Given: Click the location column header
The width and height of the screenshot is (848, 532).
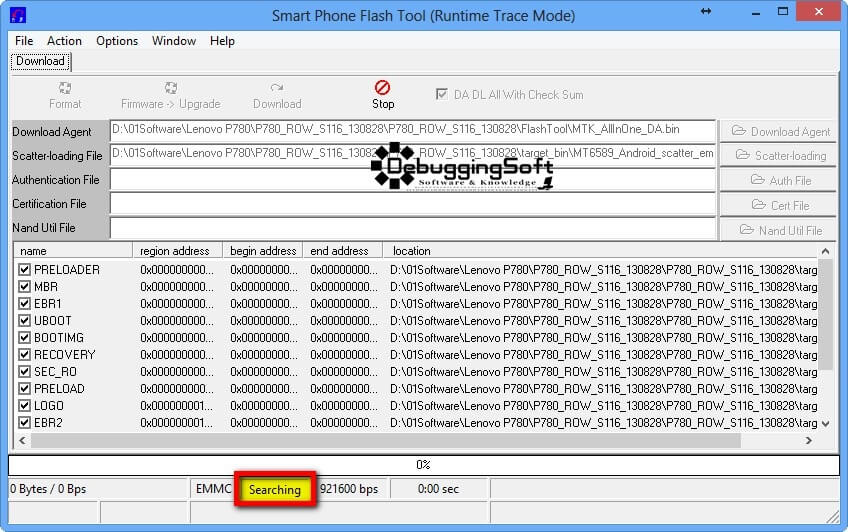Looking at the screenshot, I should pyautogui.click(x=600, y=251).
